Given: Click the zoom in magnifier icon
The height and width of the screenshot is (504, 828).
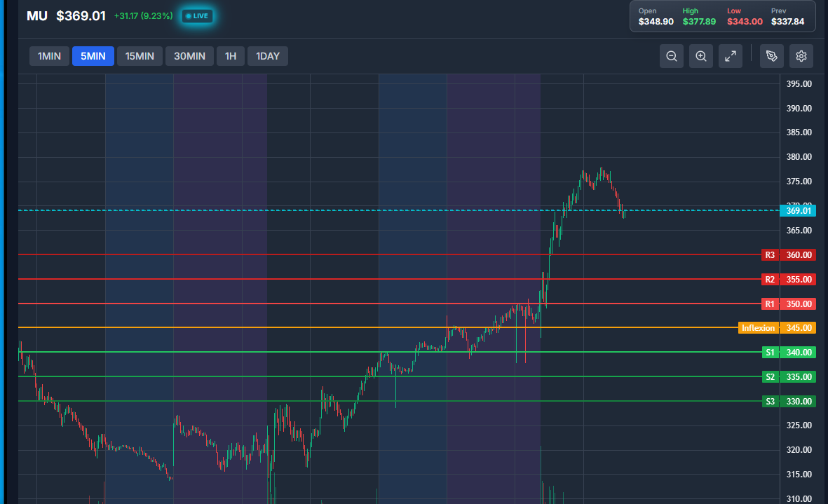Looking at the screenshot, I should point(701,56).
